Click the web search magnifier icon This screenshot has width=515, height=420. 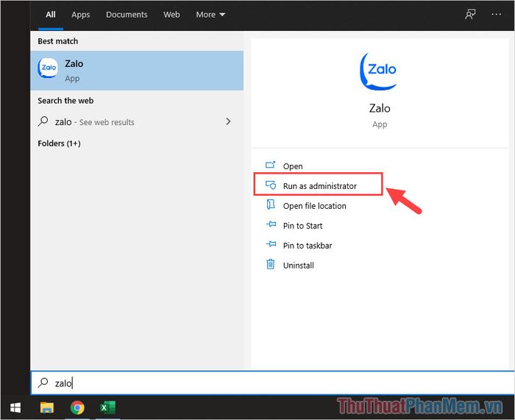click(43, 121)
